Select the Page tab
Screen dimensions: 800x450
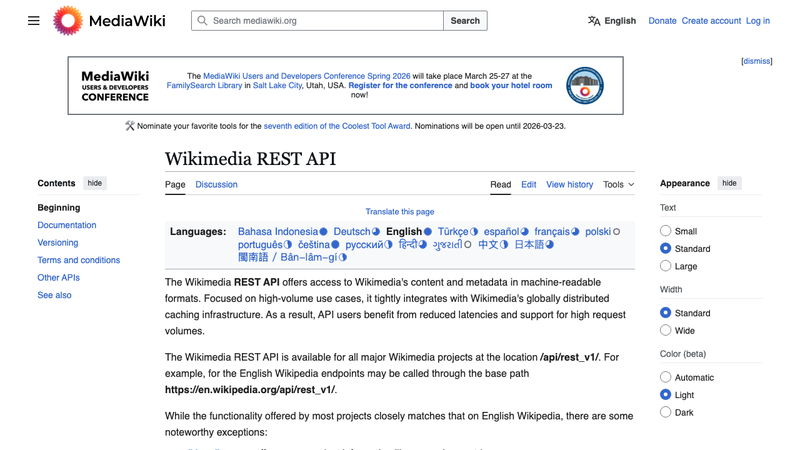pos(175,185)
